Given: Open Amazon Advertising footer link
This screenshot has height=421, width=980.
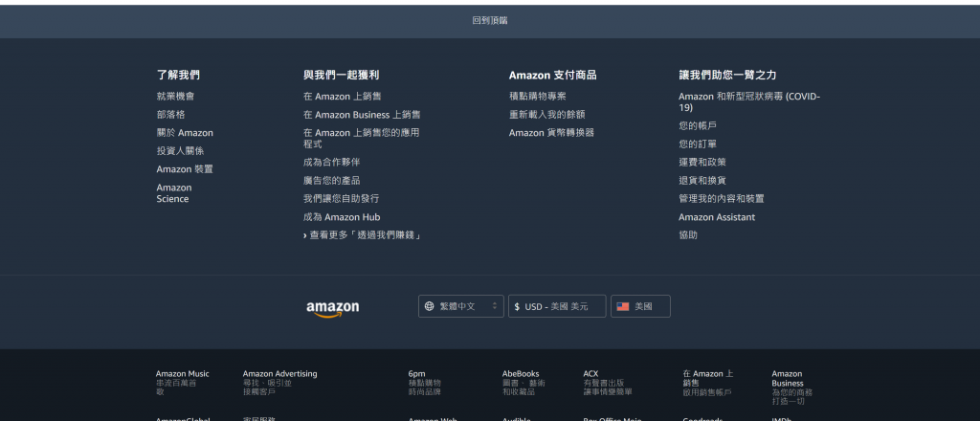Looking at the screenshot, I should [280, 383].
